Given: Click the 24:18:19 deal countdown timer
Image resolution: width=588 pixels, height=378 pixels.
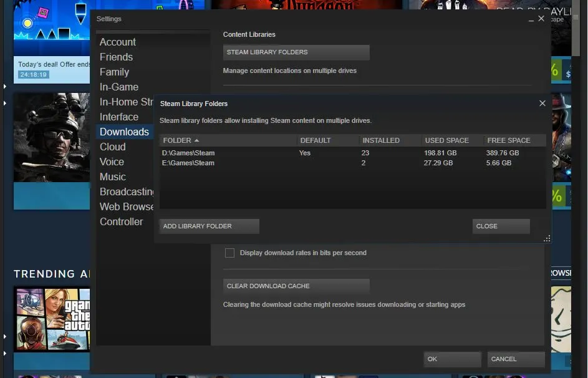Looking at the screenshot, I should [34, 75].
